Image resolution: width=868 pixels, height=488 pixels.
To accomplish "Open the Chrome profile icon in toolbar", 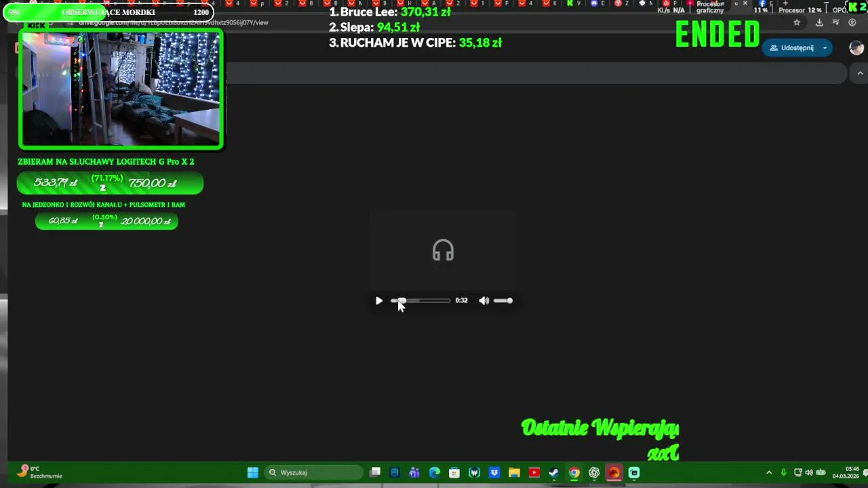I will (x=853, y=22).
